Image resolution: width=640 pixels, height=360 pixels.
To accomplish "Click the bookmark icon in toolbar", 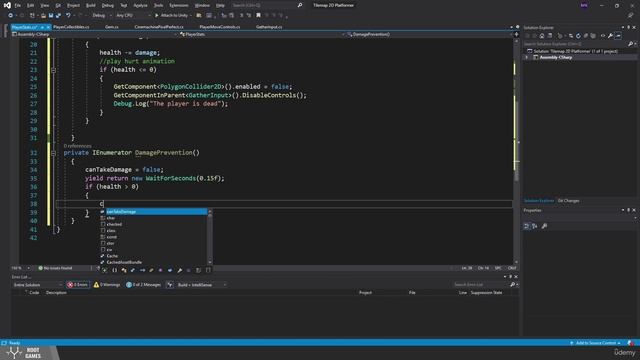I will 258,16.
